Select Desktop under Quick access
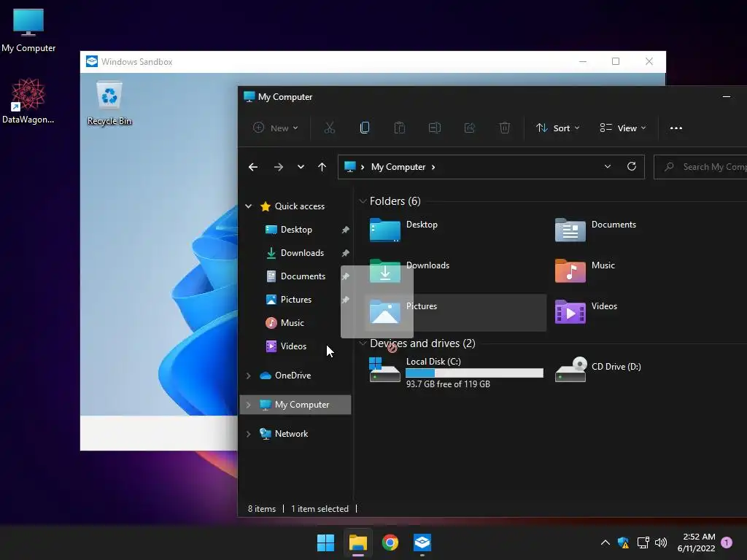 295,230
